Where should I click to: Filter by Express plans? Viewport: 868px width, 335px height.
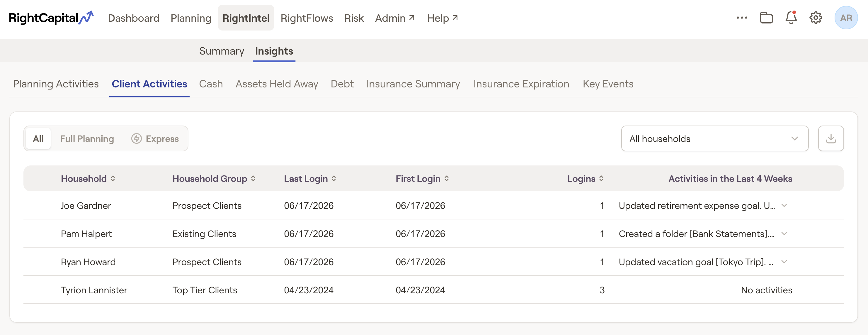pyautogui.click(x=155, y=139)
